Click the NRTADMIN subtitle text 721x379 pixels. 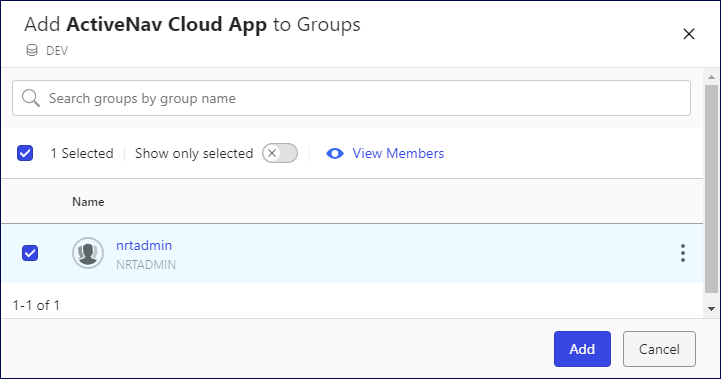tap(146, 265)
